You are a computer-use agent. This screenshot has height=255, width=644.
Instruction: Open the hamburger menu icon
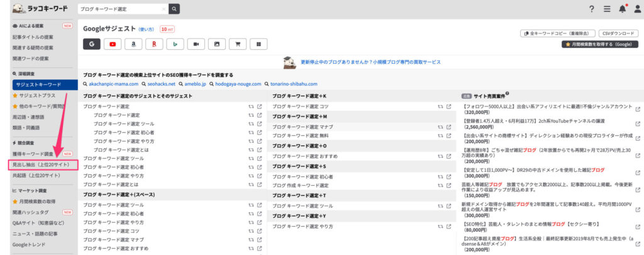607,9
